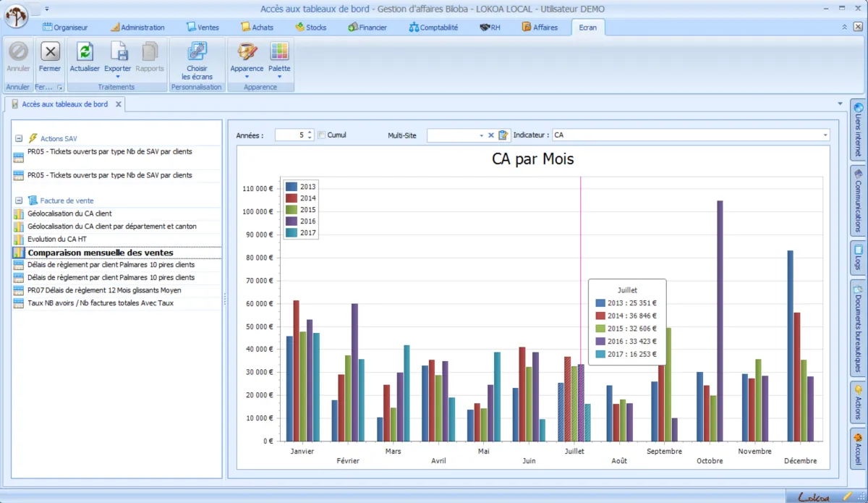Image resolution: width=868 pixels, height=503 pixels.
Task: Click the Multi-Site clear X icon
Action: (490, 135)
